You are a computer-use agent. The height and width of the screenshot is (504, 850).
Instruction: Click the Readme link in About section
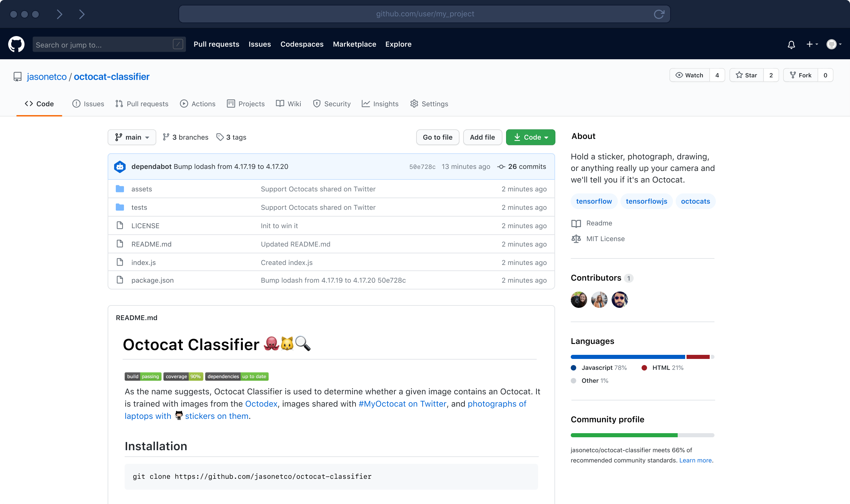tap(599, 223)
